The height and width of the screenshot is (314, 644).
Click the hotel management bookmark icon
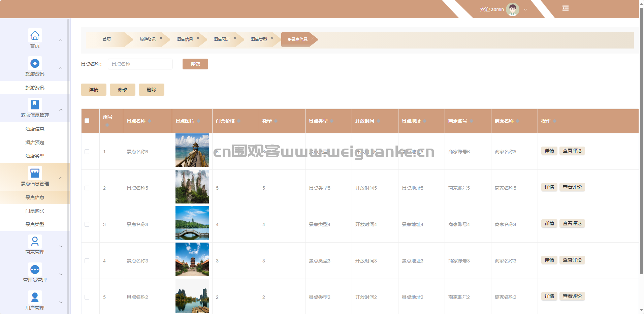[35, 105]
